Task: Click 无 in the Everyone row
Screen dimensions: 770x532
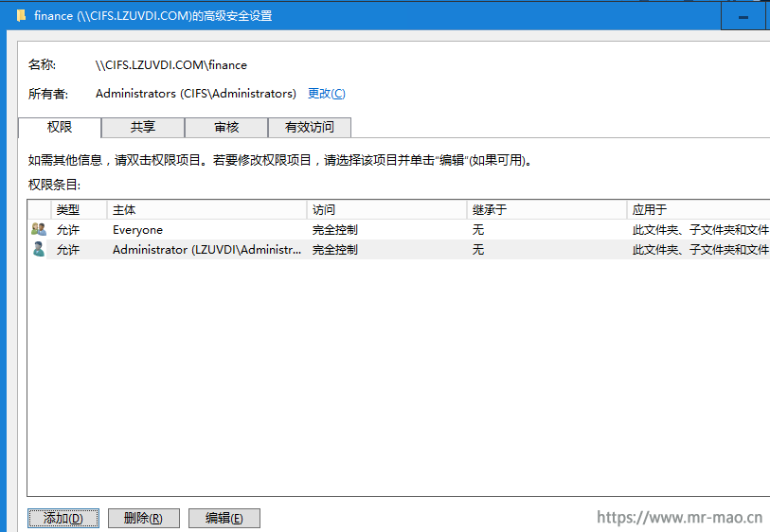Action: pos(478,230)
